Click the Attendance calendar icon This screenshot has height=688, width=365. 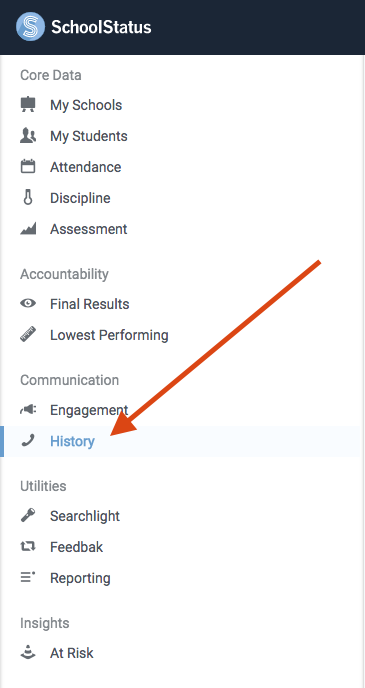(x=28, y=167)
